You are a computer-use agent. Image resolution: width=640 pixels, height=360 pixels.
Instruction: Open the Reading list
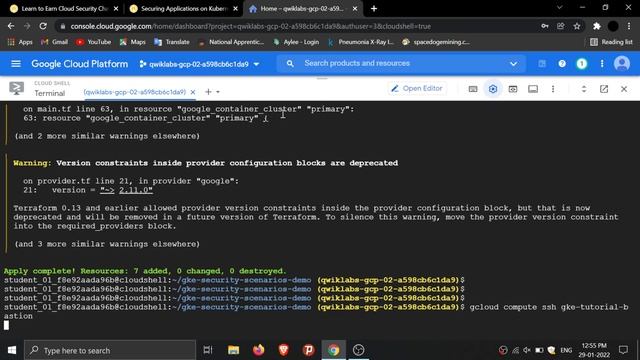click(611, 42)
